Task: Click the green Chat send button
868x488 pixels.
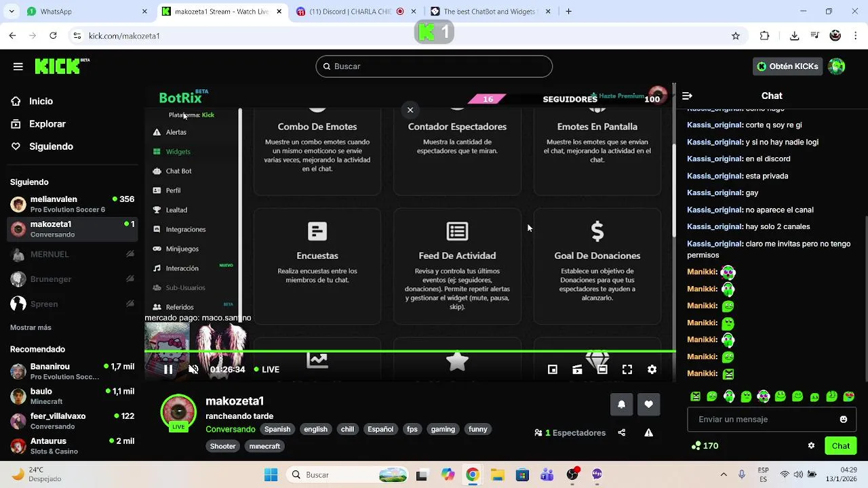Action: tap(841, 446)
